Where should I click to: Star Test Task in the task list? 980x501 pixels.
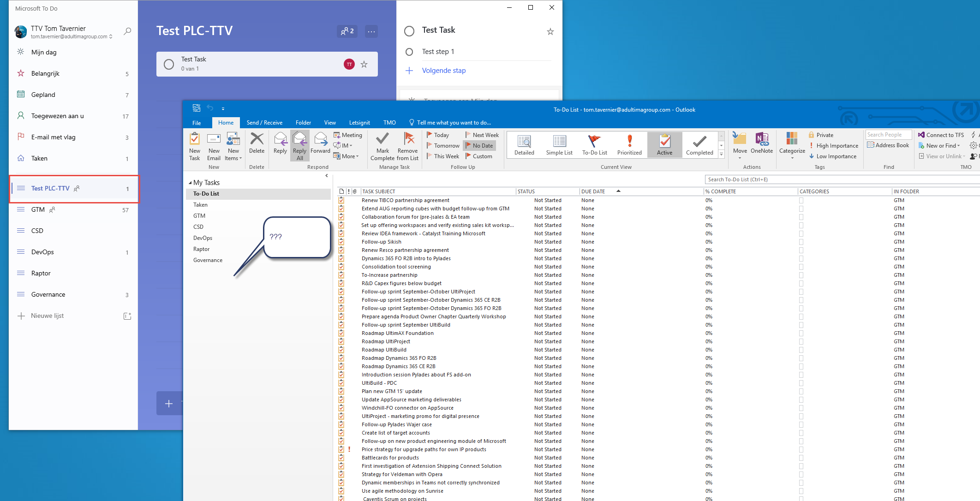click(364, 64)
